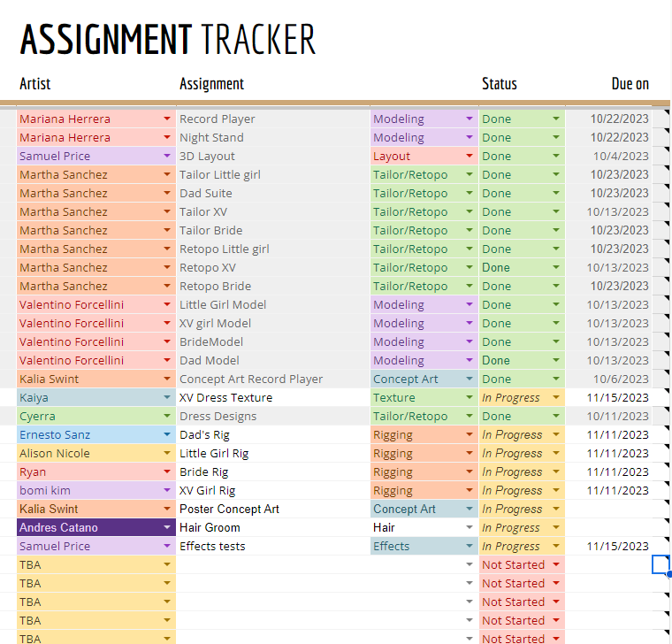The height and width of the screenshot is (644, 672).
Task: Open bomi kim artist dropdown
Action: [167, 490]
